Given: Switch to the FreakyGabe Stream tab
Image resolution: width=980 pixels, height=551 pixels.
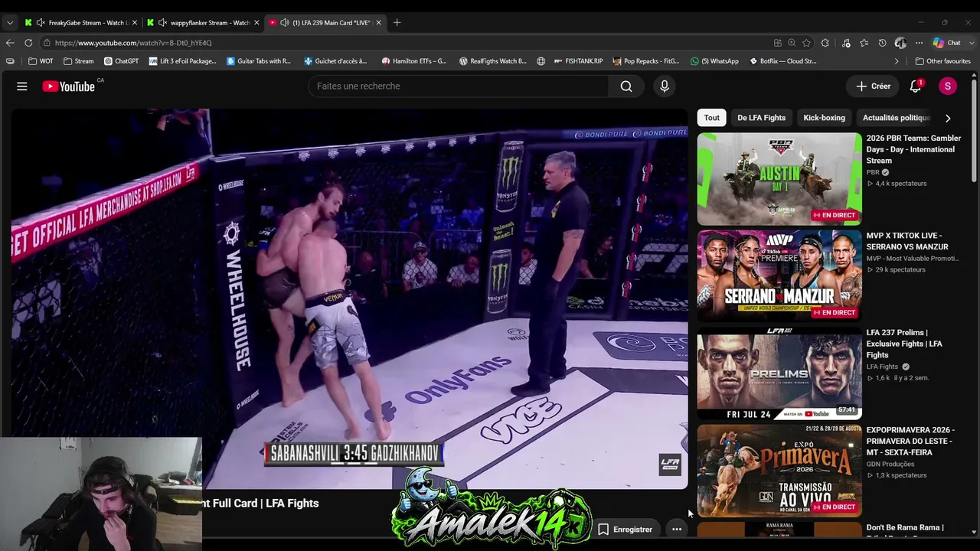Looking at the screenshot, I should (x=80, y=23).
